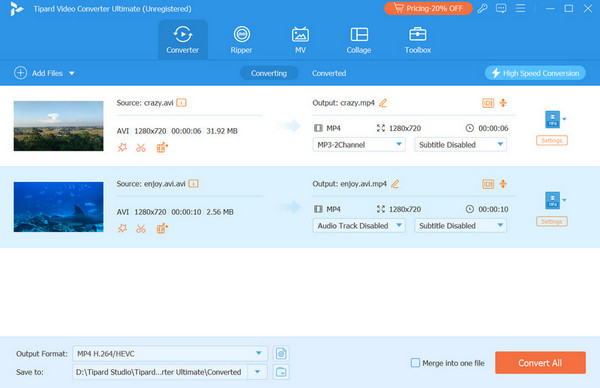This screenshot has height=388, width=600.
Task: Rename output enjoy.avi.mp4 with pencil icon
Action: (x=395, y=184)
